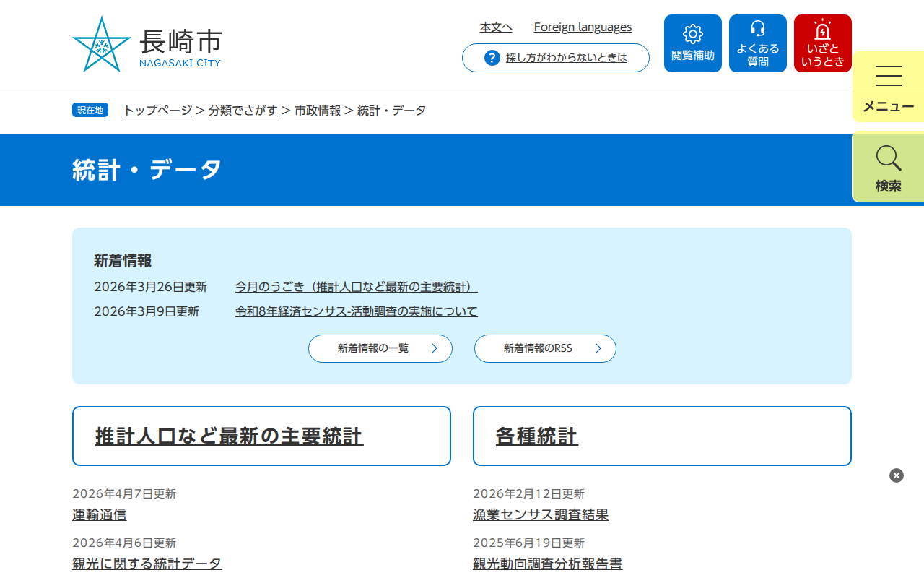Open the Foreign languages selector
The width and height of the screenshot is (924, 578).
click(x=583, y=27)
